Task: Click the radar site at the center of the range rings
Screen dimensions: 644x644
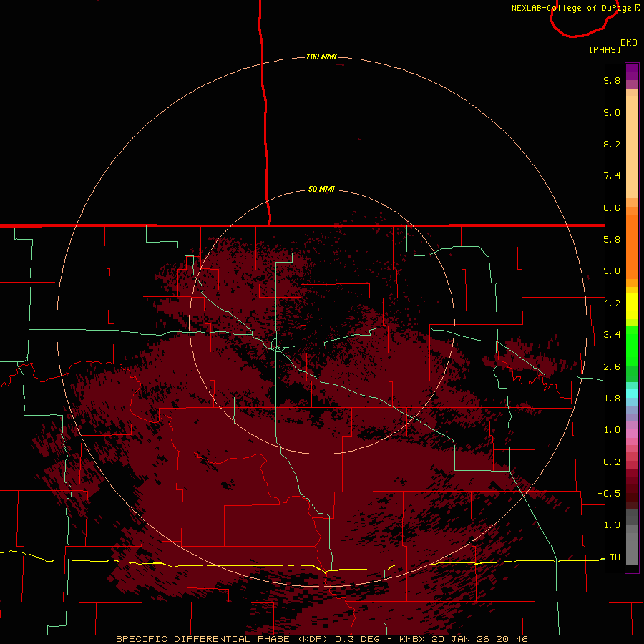Action: pyautogui.click(x=321, y=321)
